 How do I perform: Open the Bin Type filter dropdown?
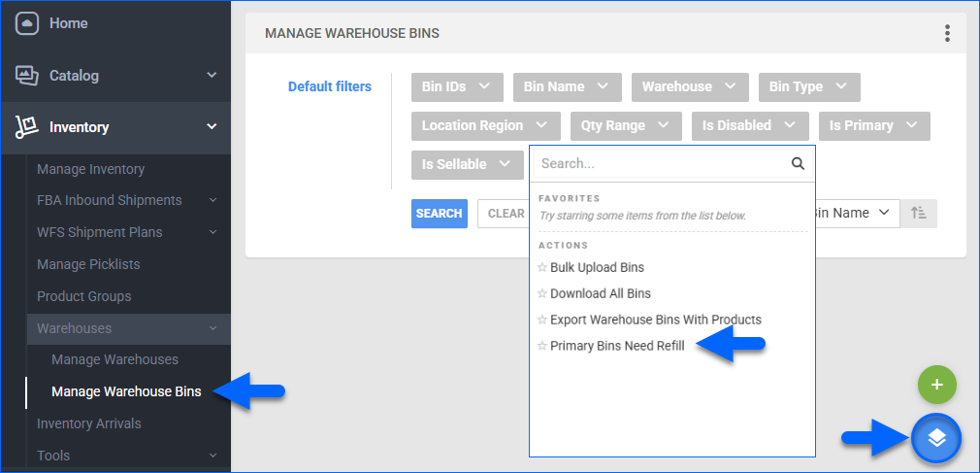click(x=808, y=86)
